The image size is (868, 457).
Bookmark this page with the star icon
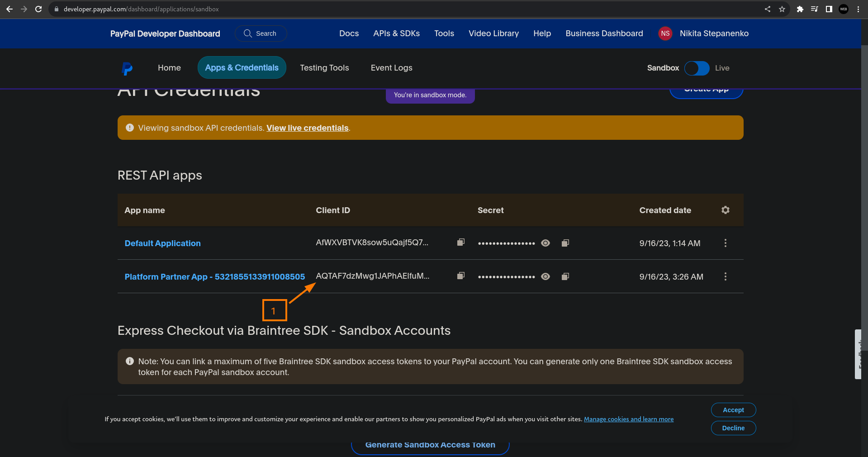pyautogui.click(x=782, y=9)
